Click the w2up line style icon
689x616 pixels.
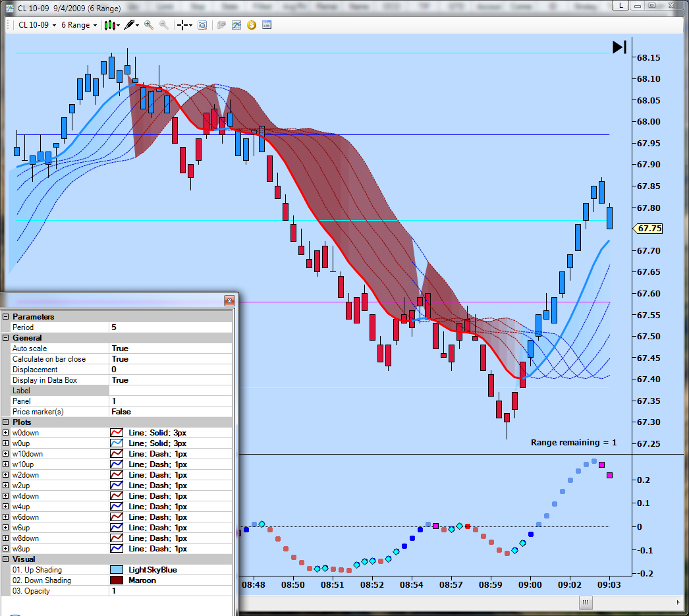(x=117, y=486)
